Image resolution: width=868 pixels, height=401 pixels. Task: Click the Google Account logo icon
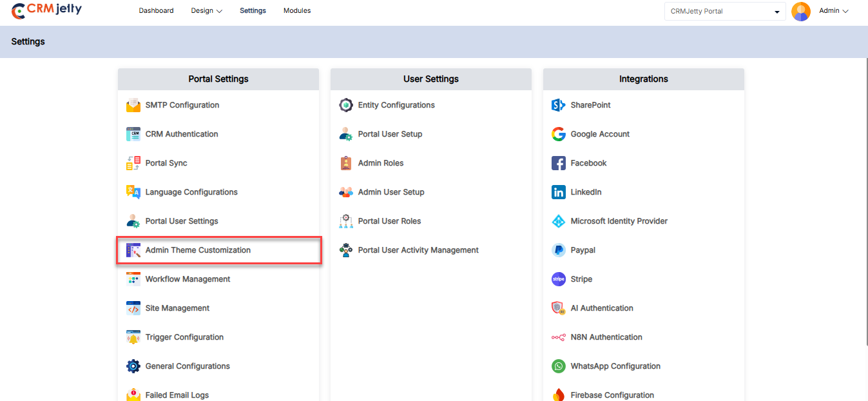[559, 134]
